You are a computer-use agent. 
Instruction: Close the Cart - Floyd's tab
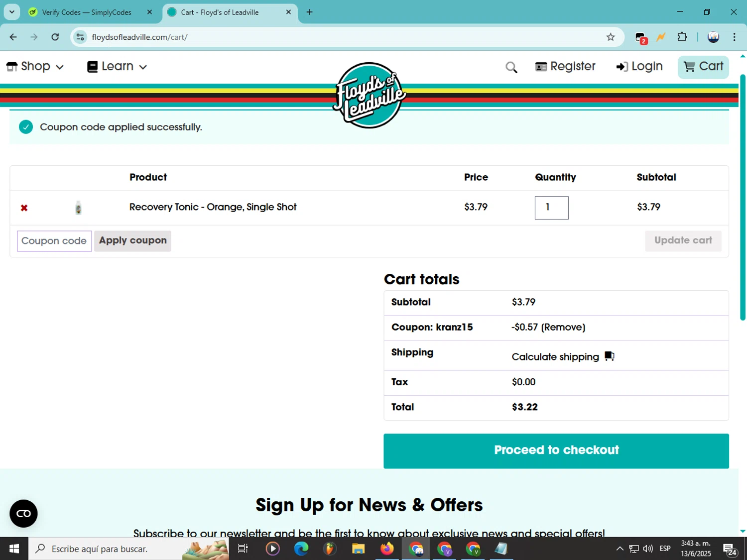click(288, 12)
